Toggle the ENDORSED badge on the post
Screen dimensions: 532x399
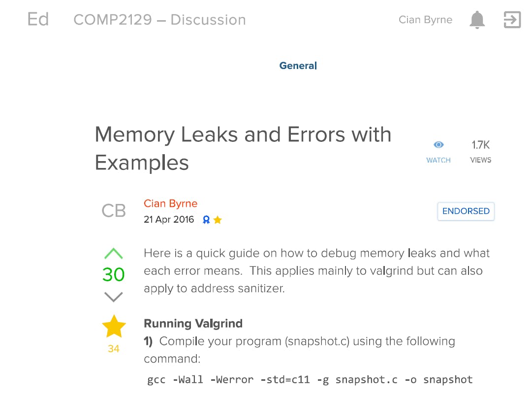coord(466,211)
